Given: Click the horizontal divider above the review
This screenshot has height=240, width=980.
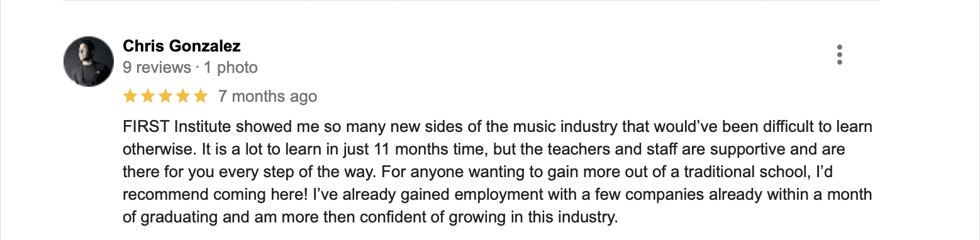Looking at the screenshot, I should click(x=472, y=1).
